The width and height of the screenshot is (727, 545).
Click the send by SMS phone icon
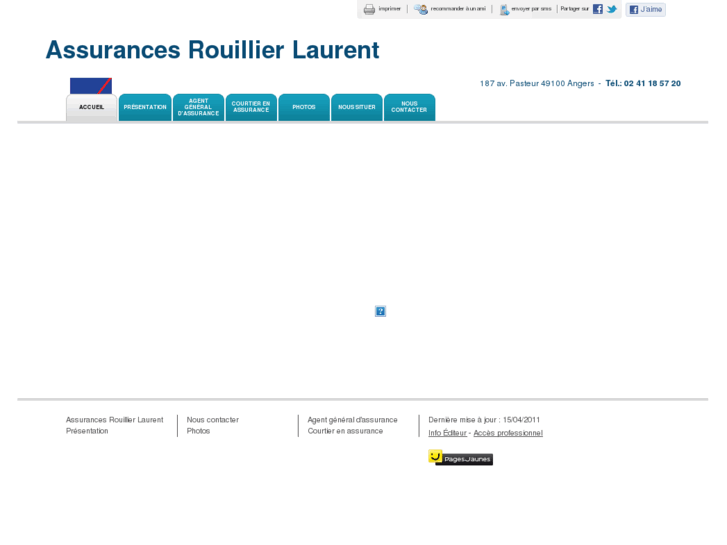(x=504, y=9)
